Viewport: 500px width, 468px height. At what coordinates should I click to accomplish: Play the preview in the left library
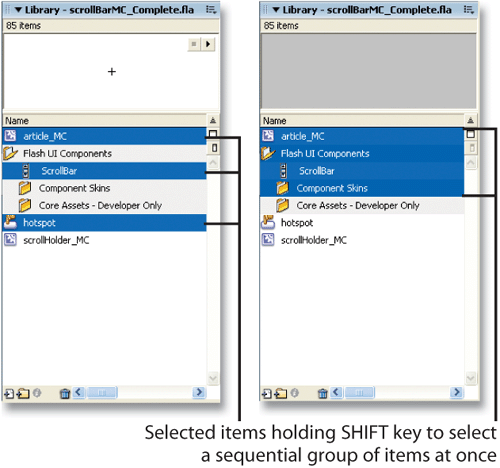(208, 44)
